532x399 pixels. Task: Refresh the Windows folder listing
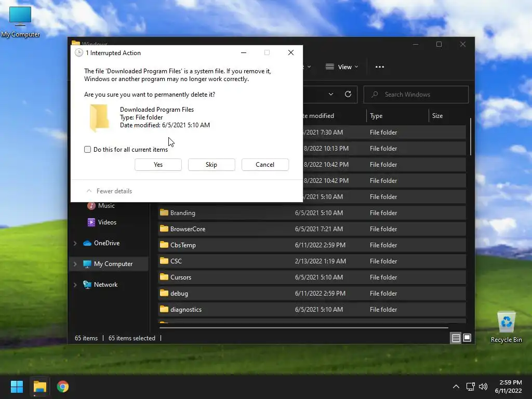click(348, 95)
